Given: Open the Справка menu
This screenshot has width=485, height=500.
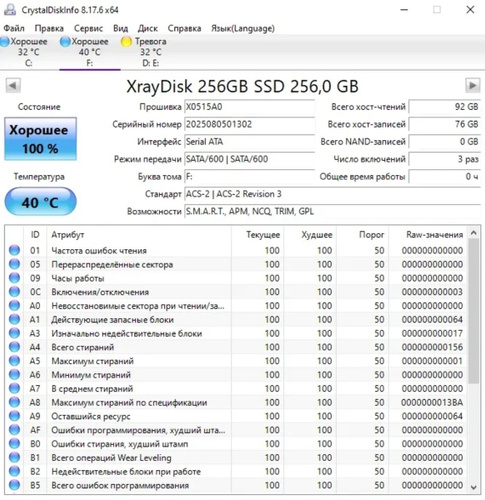Looking at the screenshot, I should [x=184, y=28].
